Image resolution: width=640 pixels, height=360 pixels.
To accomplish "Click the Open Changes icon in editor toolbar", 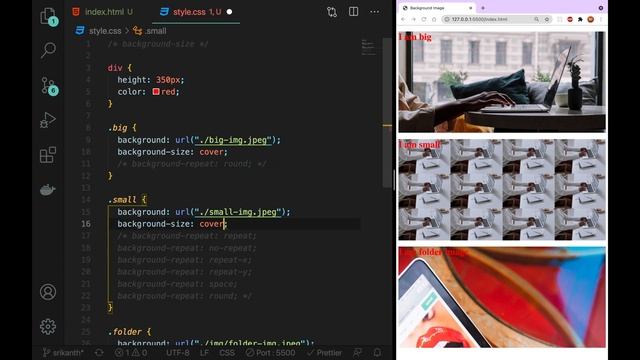I will [x=332, y=12].
